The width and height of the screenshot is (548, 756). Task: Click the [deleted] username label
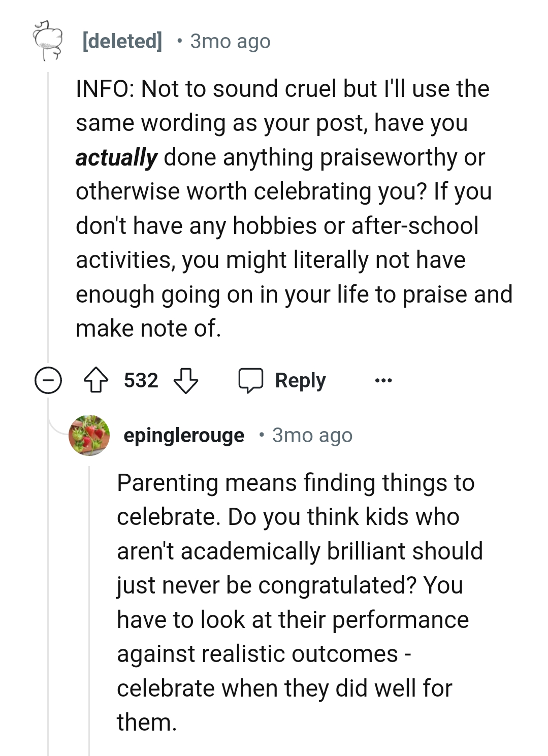click(x=121, y=42)
